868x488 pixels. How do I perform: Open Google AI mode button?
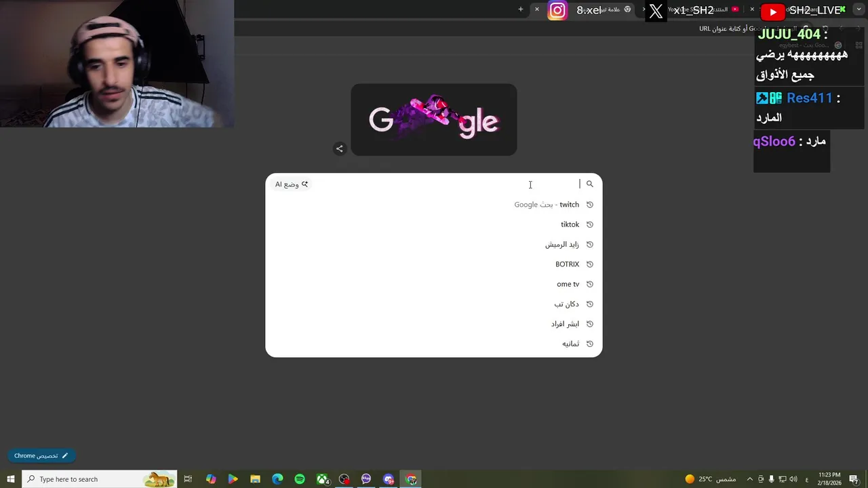click(292, 184)
